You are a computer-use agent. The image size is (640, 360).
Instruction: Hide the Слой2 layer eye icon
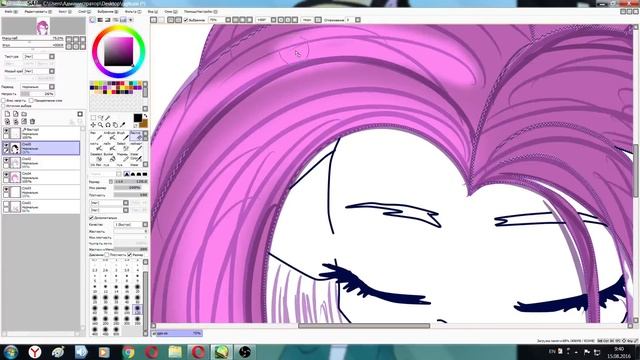(6, 160)
